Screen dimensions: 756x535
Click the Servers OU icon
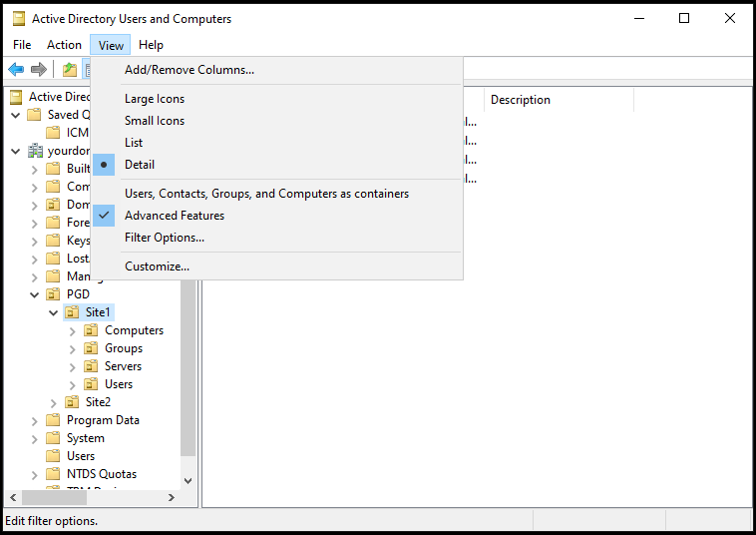tap(91, 366)
